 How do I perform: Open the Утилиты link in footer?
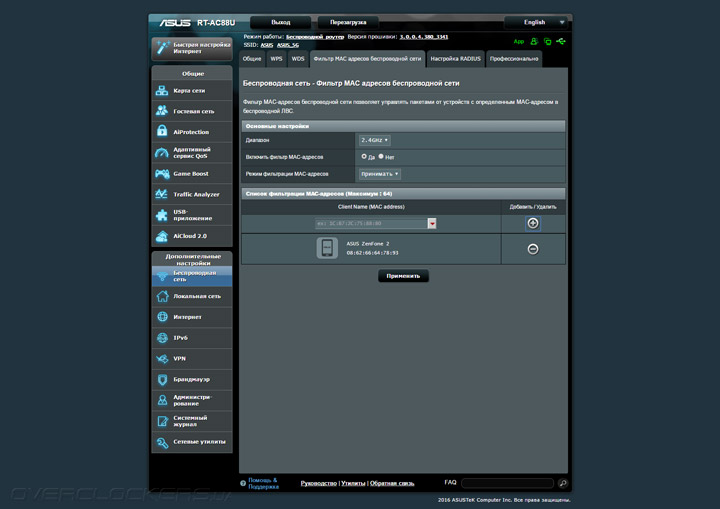coord(353,483)
